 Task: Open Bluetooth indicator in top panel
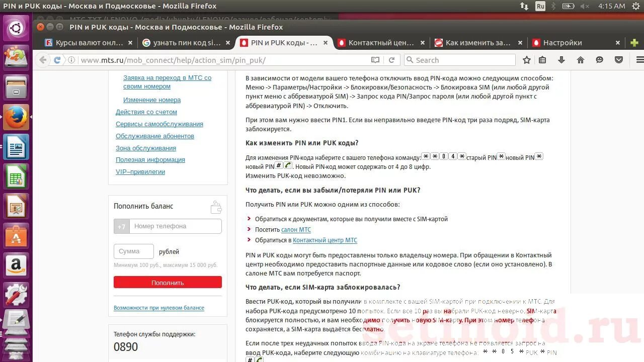554,6
